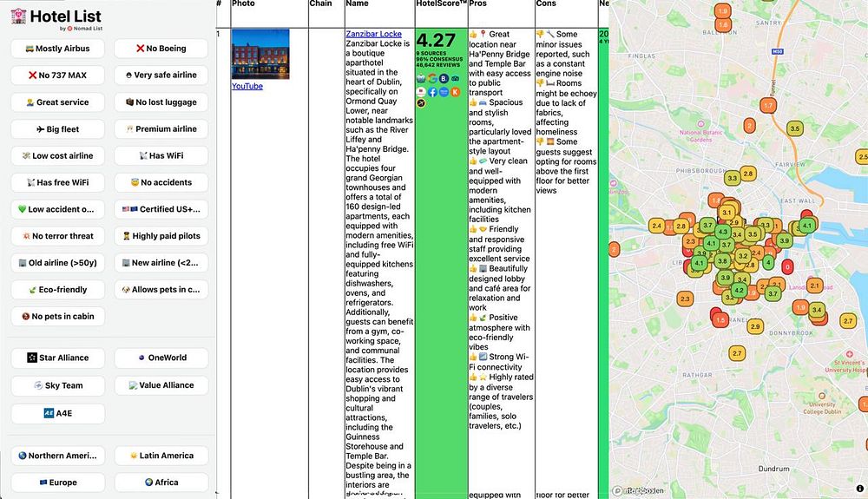
Task: Enable the Highly paid pilots filter
Action: [161, 236]
